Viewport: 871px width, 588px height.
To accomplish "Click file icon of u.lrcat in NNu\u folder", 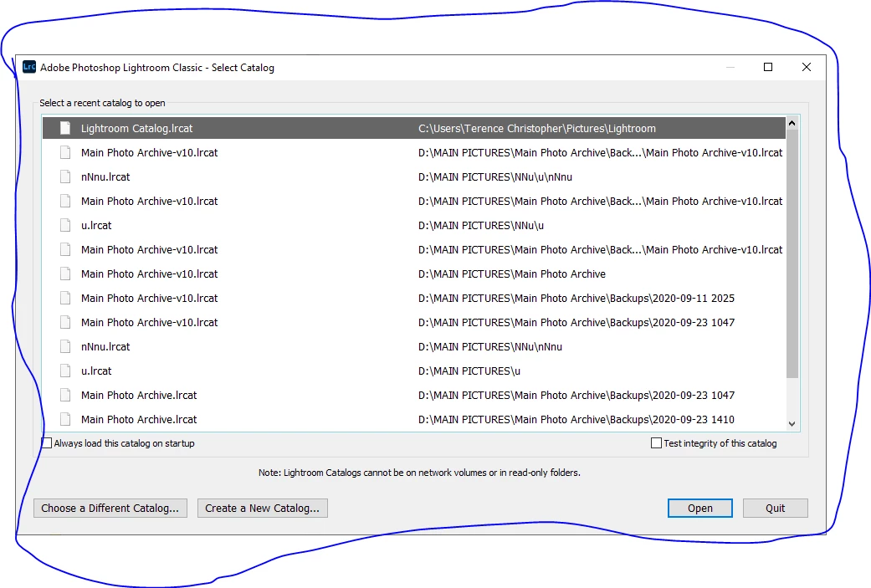I will (65, 226).
